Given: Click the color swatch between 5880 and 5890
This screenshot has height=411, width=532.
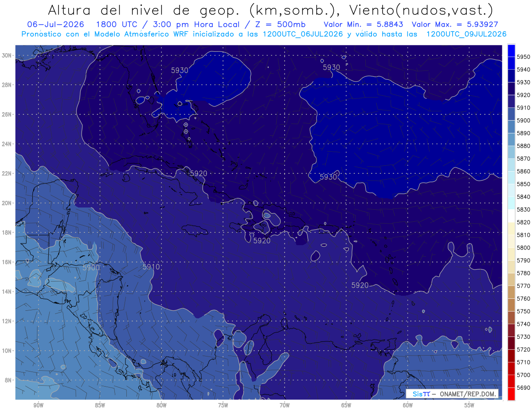Looking at the screenshot, I should [x=511, y=139].
